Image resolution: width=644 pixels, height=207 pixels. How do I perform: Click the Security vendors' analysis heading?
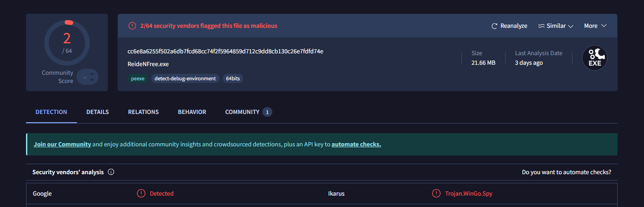click(68, 172)
